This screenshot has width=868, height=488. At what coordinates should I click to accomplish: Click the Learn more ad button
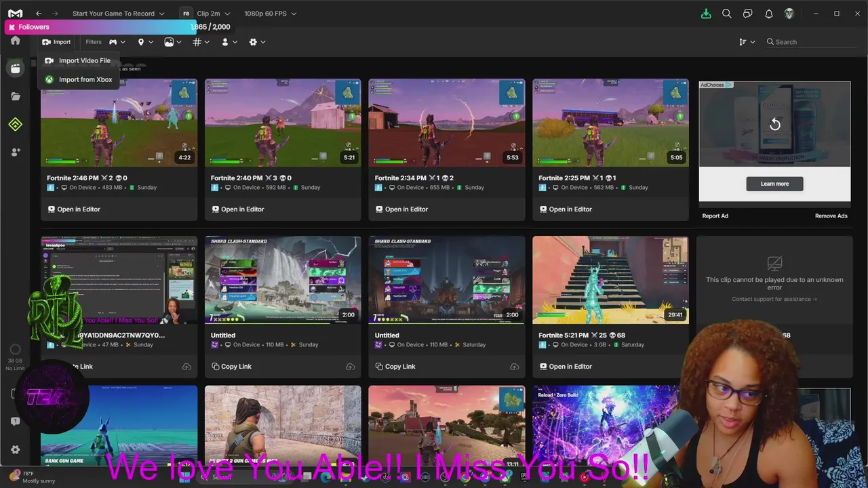tap(774, 184)
